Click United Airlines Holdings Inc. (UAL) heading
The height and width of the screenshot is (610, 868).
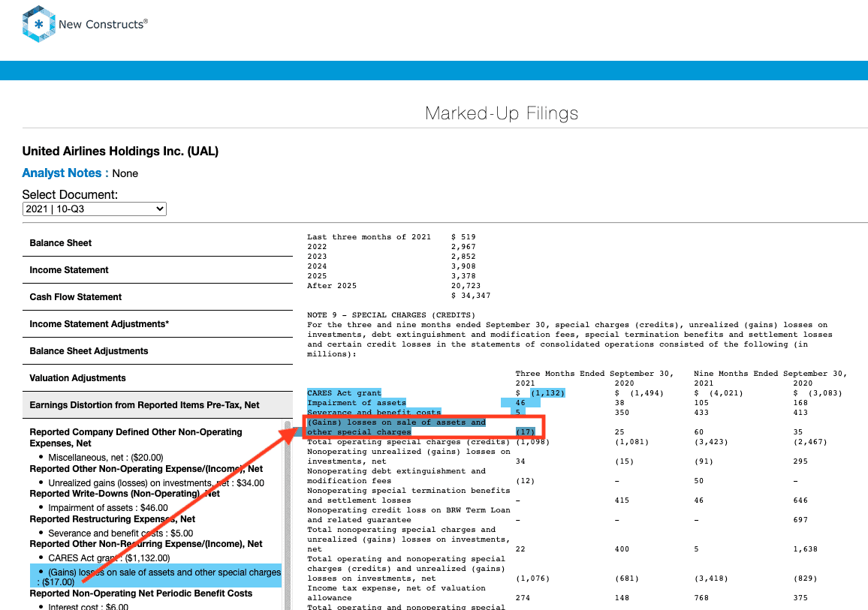point(120,151)
